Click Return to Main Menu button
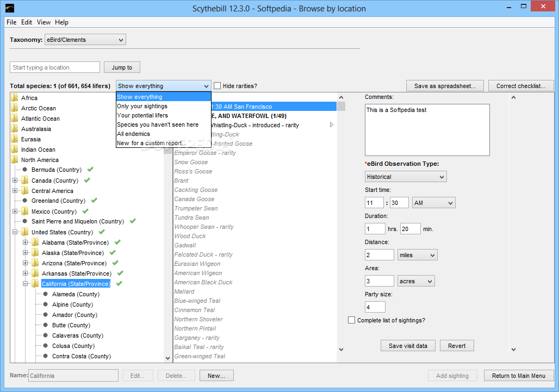Viewport: 559px width, 392px height. tap(519, 376)
